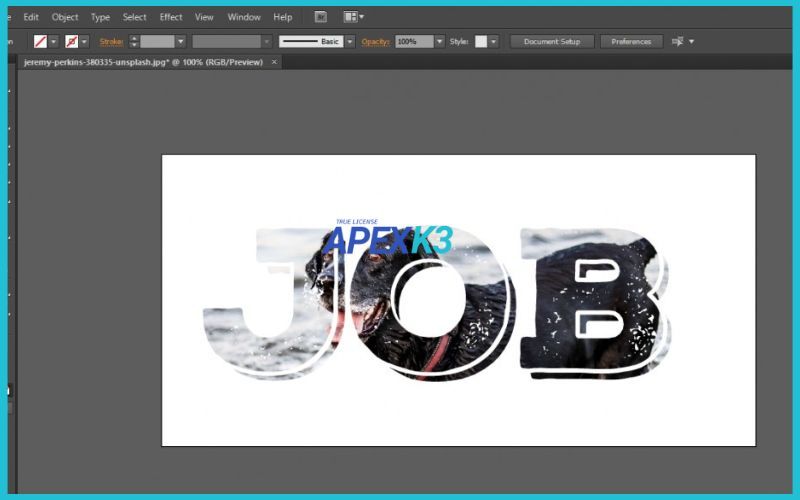Click the Stroke panel link label

(x=111, y=42)
